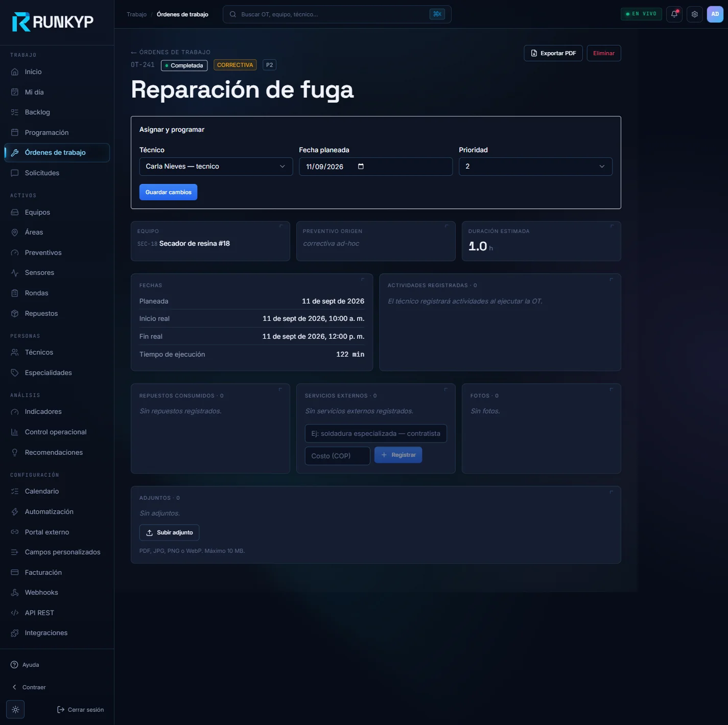728x725 pixels.
Task: Click the Runkyp logo
Action: pos(53,21)
